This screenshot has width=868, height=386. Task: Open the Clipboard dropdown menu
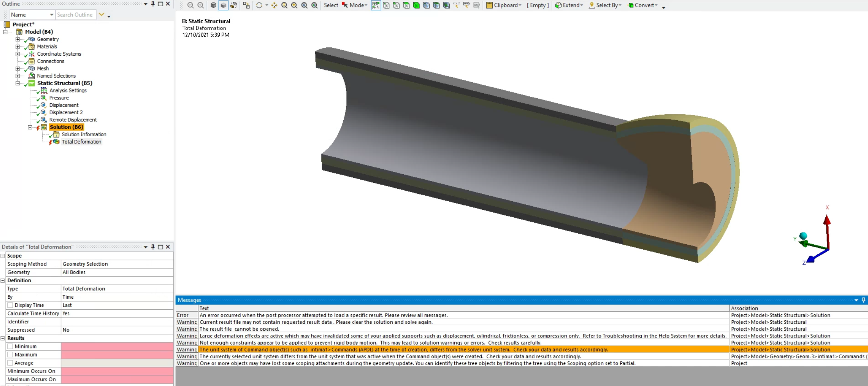504,5
